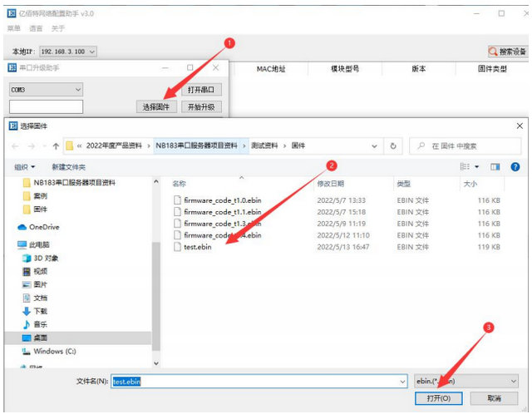532x414 pixels.
Task: Click the 选择固件 button
Action: 156,106
